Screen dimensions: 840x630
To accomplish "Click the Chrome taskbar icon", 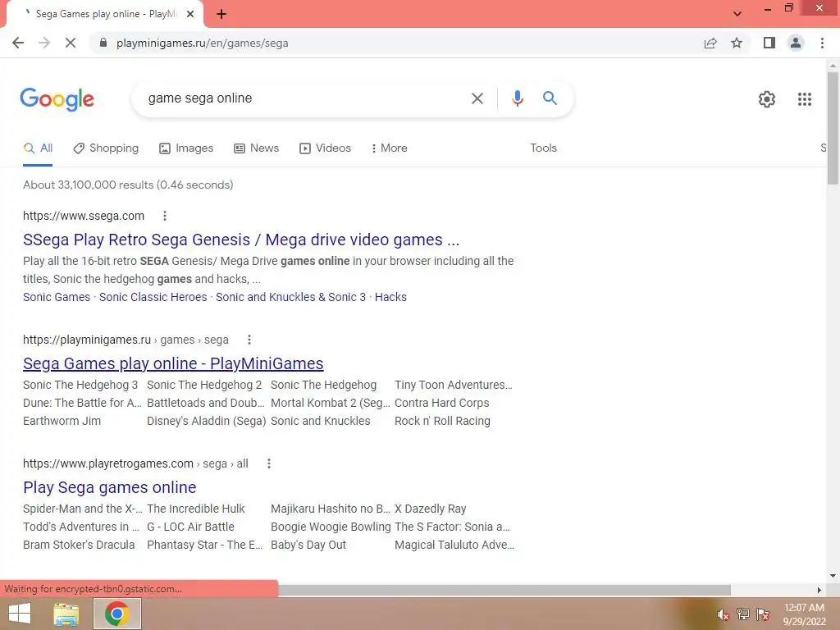I will coord(117,614).
